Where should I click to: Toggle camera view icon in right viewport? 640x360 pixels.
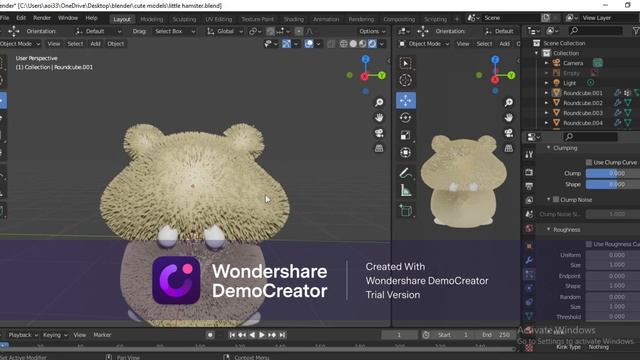tap(509, 133)
